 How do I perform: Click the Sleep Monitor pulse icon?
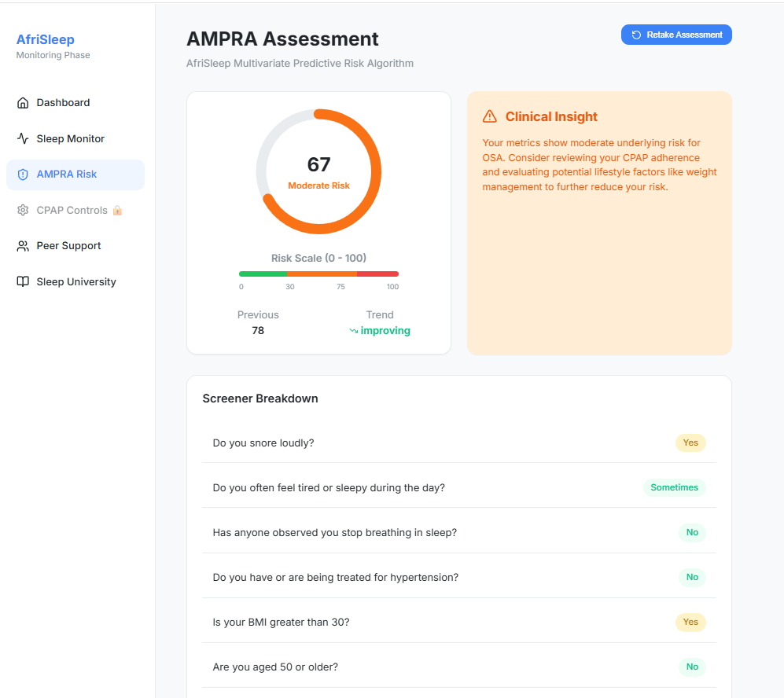pos(23,138)
